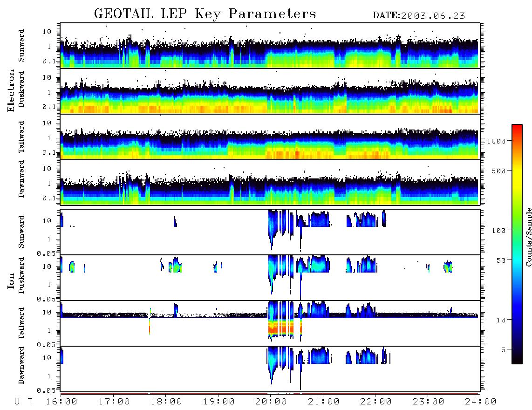Click the 17:00 time tick label
This screenshot has height=410, width=532.
tap(114, 402)
